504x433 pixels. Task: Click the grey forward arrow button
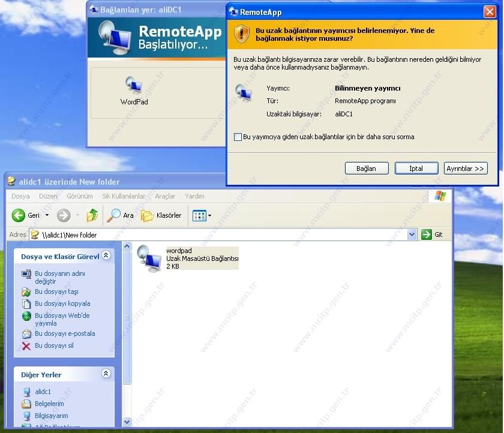click(x=64, y=215)
